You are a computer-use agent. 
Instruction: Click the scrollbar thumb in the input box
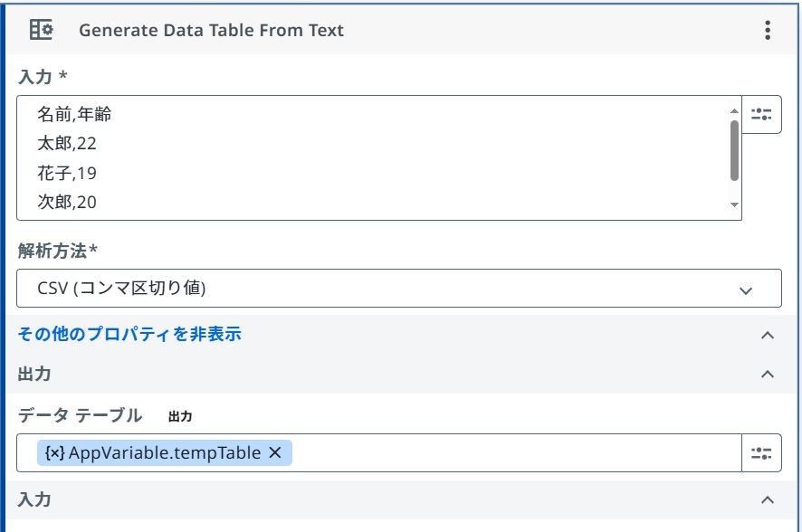point(734,149)
